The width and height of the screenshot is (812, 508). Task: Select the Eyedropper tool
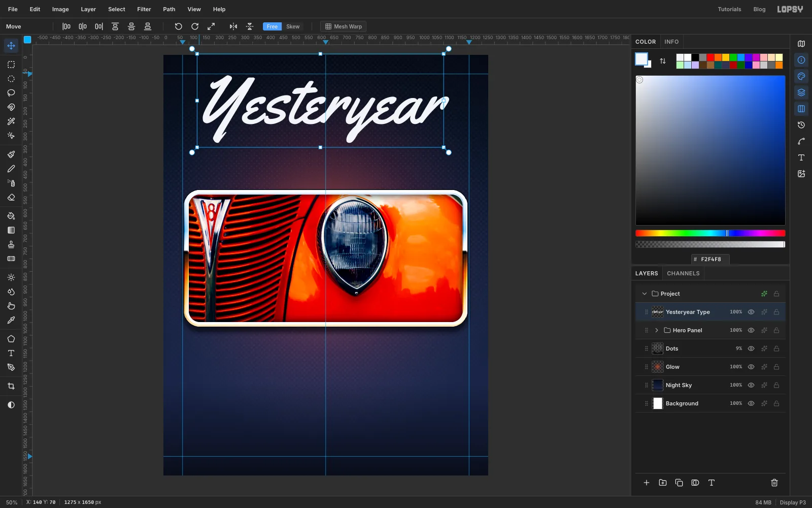[11, 320]
